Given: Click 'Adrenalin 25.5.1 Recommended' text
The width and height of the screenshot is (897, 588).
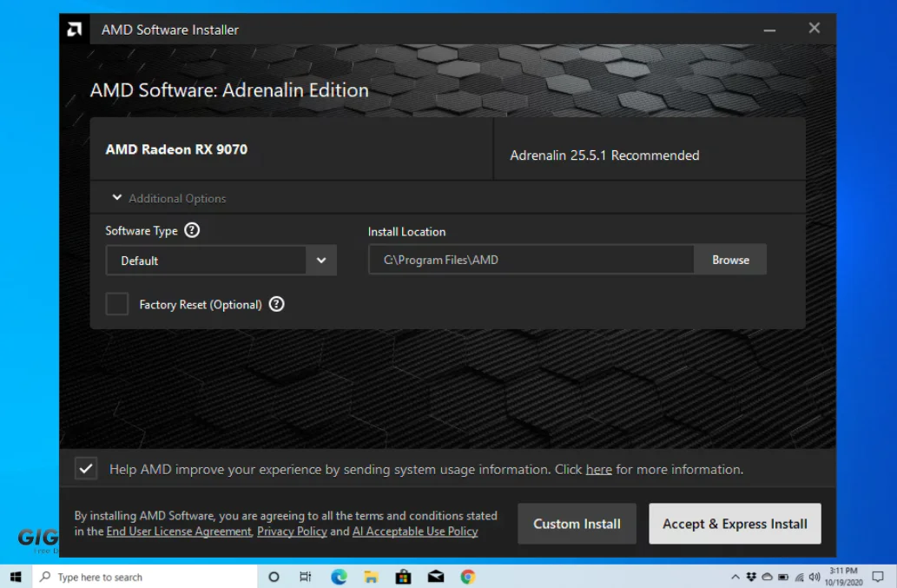Looking at the screenshot, I should tap(604, 155).
